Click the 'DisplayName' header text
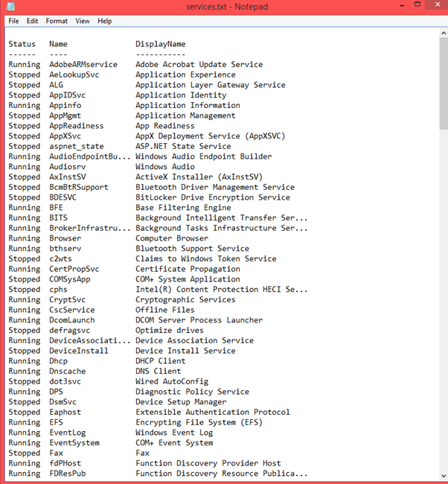 [x=161, y=45]
